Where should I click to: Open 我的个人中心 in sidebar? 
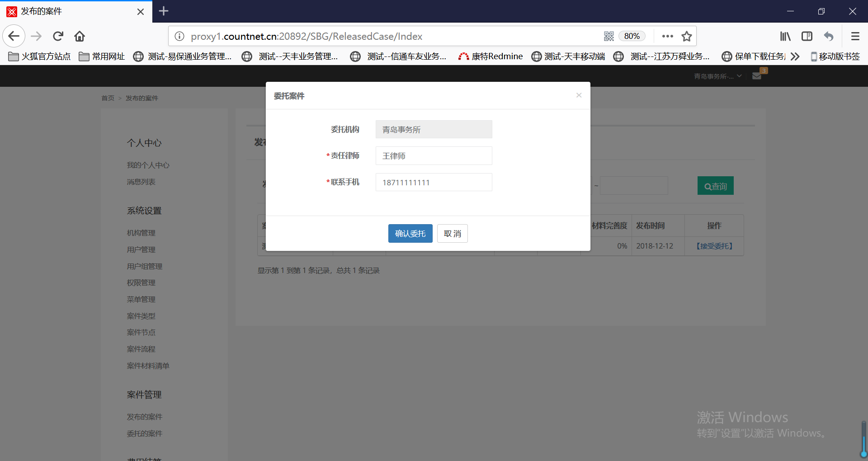point(148,165)
